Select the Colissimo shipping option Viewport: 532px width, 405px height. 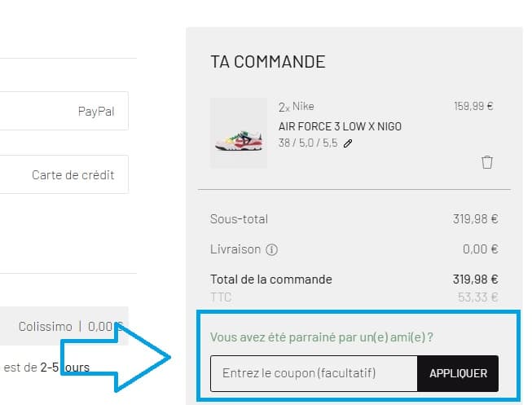coord(64,326)
